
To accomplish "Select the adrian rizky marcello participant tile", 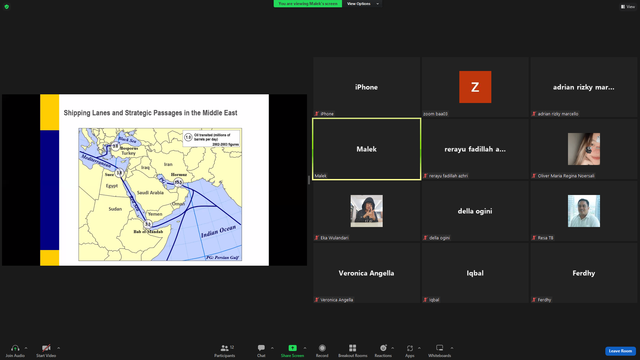I will pos(584,87).
